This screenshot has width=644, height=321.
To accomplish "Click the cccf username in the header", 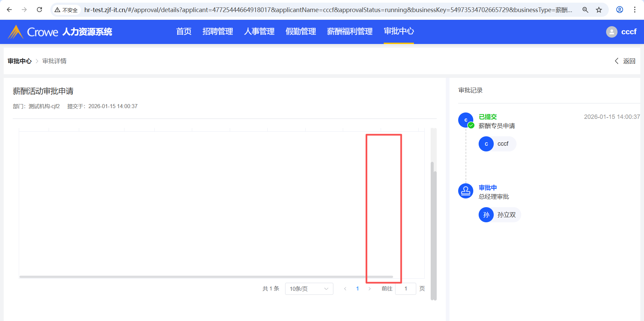I will tap(629, 32).
